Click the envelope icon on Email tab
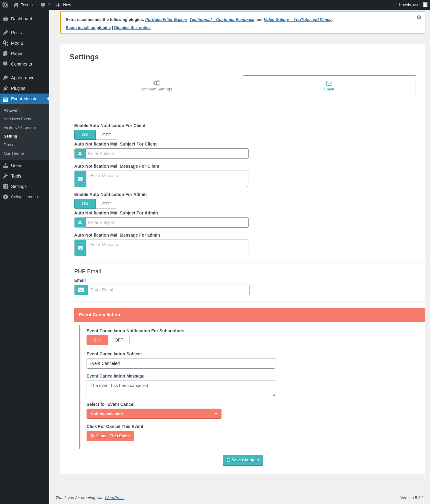The image size is (430, 504). (329, 83)
